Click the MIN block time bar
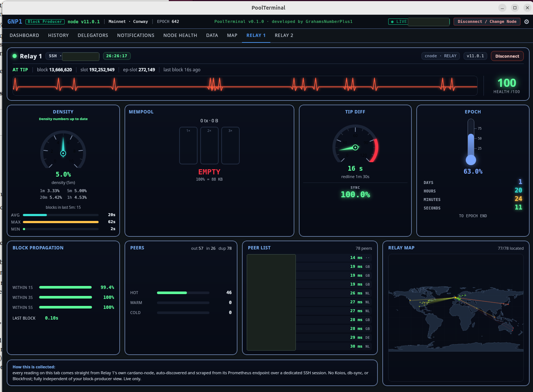Image resolution: width=533 pixels, height=392 pixels. 61,229
